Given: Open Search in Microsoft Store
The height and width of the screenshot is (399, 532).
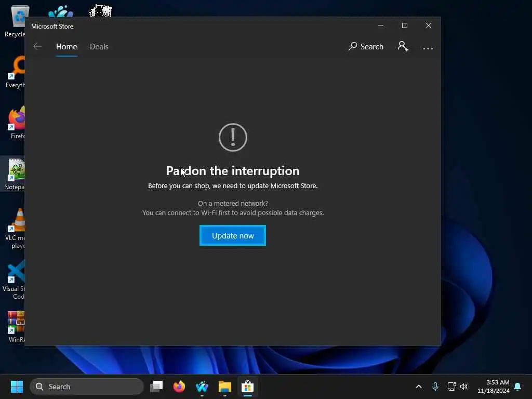Looking at the screenshot, I should [x=366, y=46].
